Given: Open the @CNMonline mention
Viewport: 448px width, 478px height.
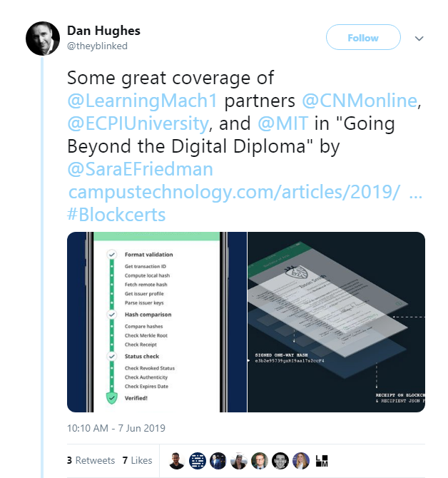Looking at the screenshot, I should pyautogui.click(x=360, y=101).
